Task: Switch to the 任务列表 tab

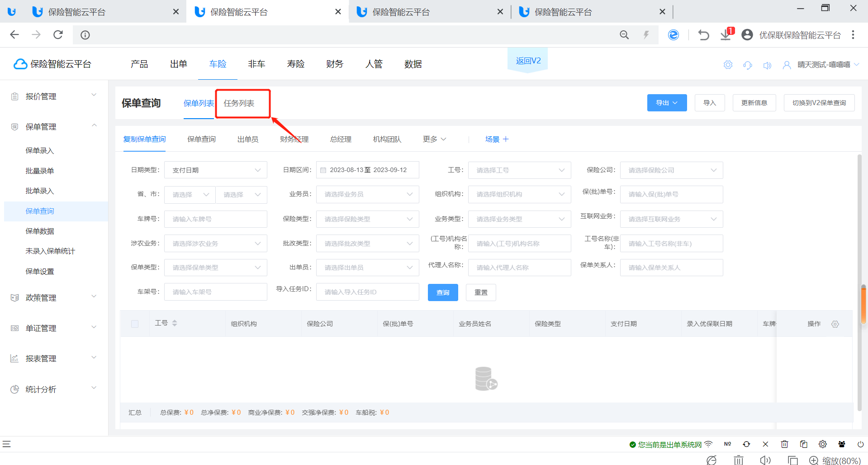Action: (x=239, y=103)
